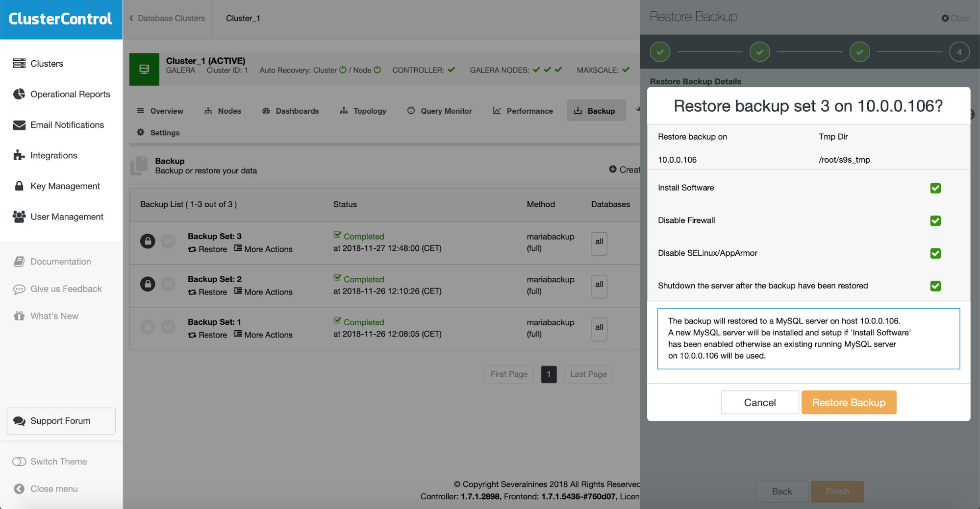
Task: Click the Back button in wizard
Action: 782,491
